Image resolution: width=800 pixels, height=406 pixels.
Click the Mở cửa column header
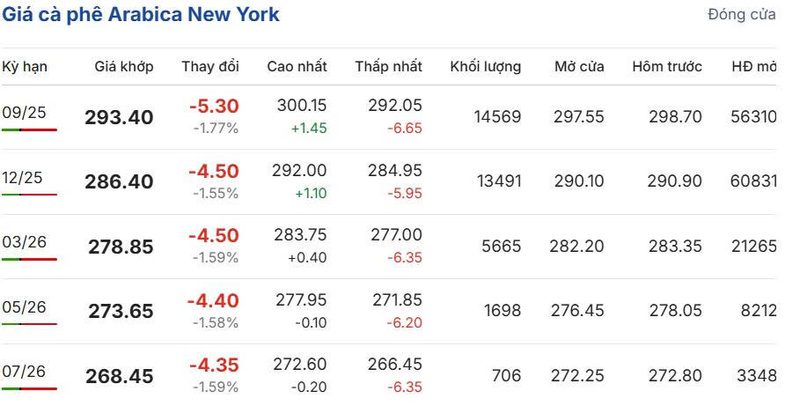(x=579, y=67)
